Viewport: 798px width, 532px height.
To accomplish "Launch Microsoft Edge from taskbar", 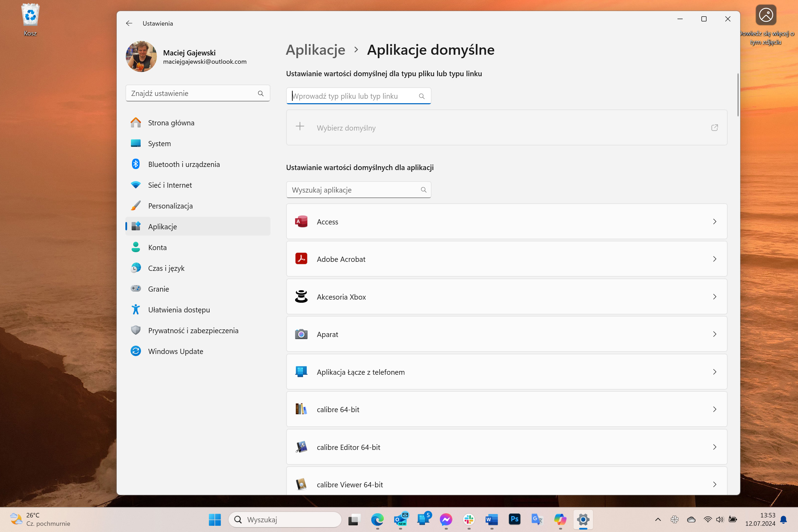I will coord(377,520).
